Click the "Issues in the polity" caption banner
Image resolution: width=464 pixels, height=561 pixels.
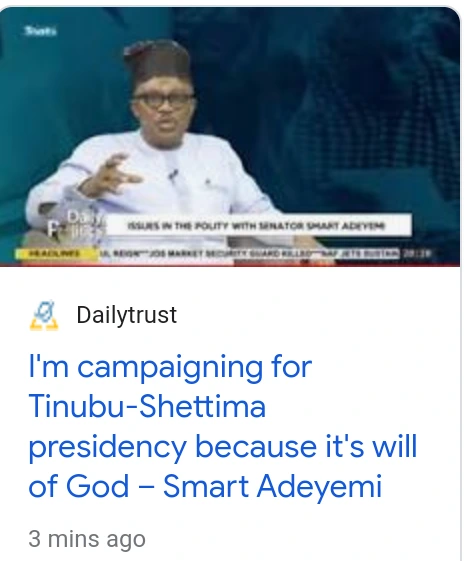pyautogui.click(x=258, y=225)
